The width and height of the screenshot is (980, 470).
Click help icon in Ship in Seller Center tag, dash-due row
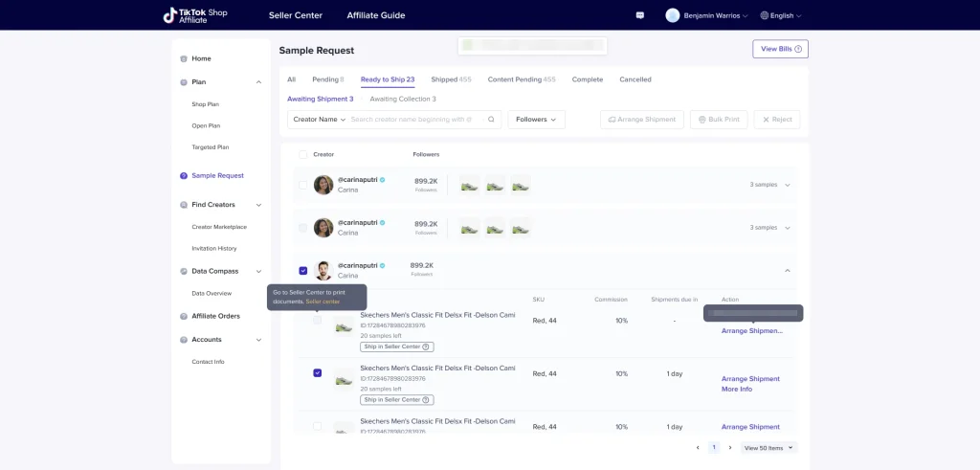pos(426,347)
